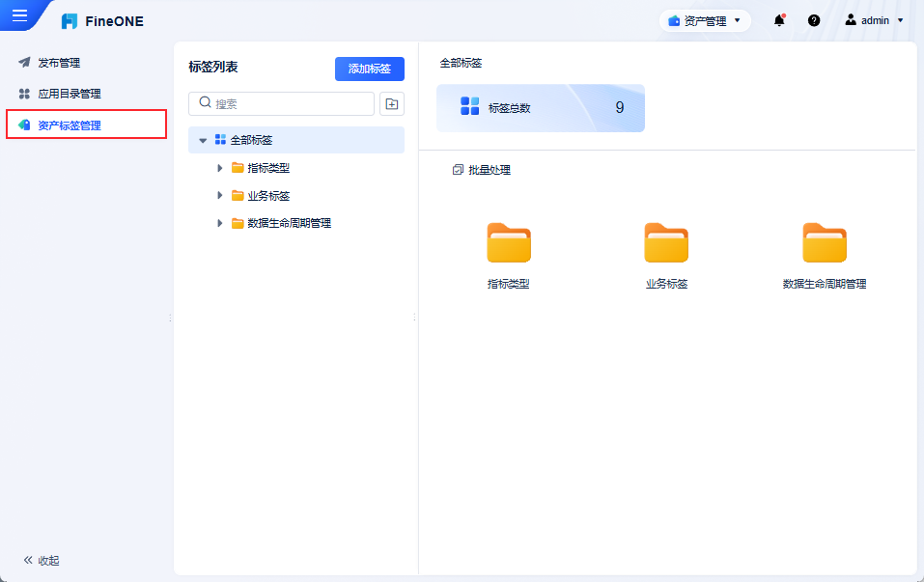Collapse the sidebar with 收起

coord(42,560)
